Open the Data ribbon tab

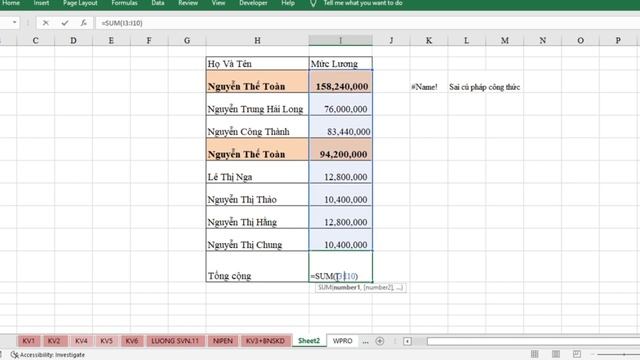tap(158, 3)
